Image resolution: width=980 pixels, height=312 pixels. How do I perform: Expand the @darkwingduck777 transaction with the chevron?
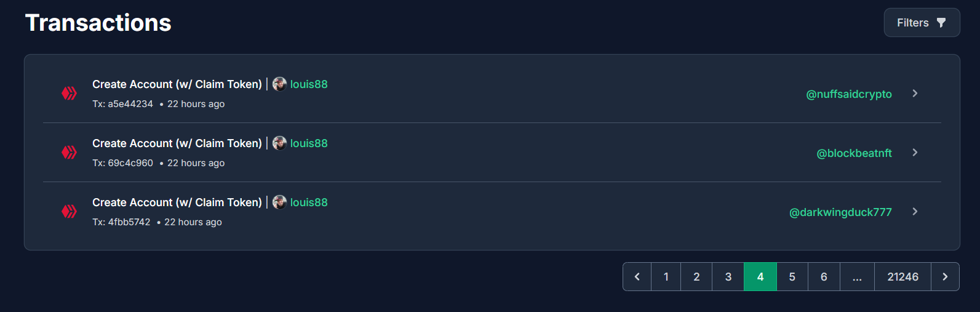[915, 212]
